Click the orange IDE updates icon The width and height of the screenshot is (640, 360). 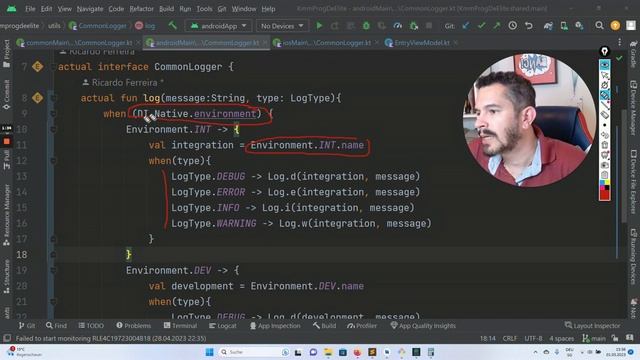coord(615,26)
